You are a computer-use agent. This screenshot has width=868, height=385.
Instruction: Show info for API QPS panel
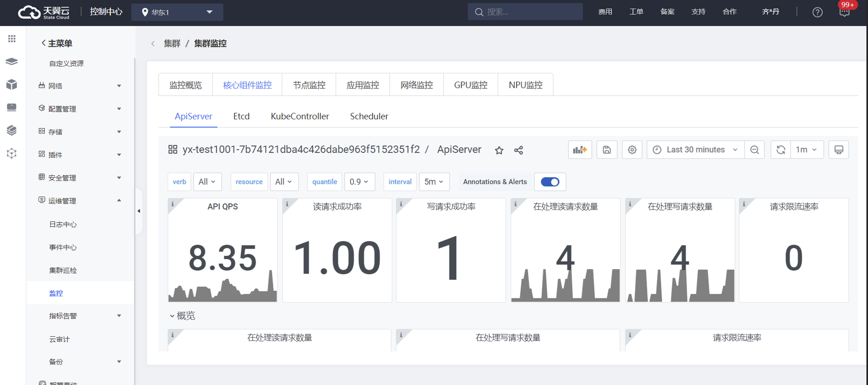pos(173,204)
